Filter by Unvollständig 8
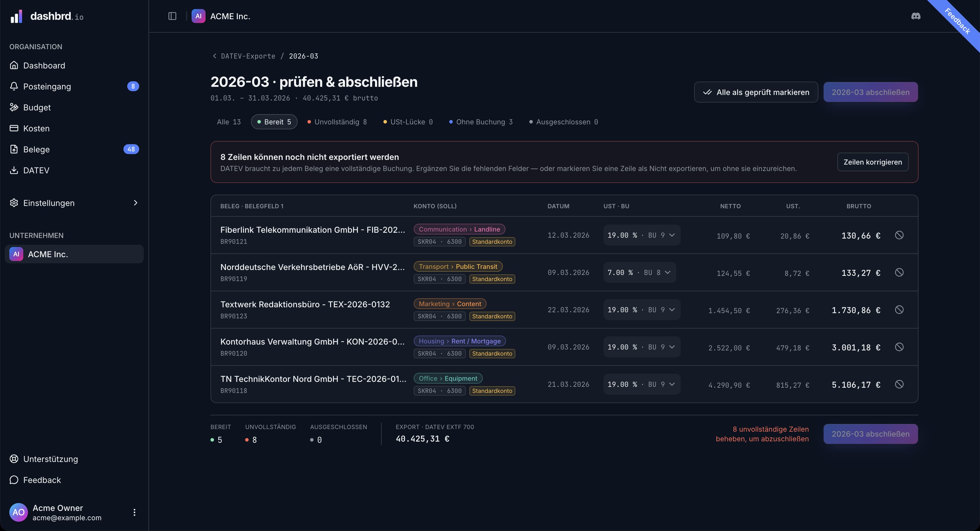980x531 pixels. pos(337,122)
